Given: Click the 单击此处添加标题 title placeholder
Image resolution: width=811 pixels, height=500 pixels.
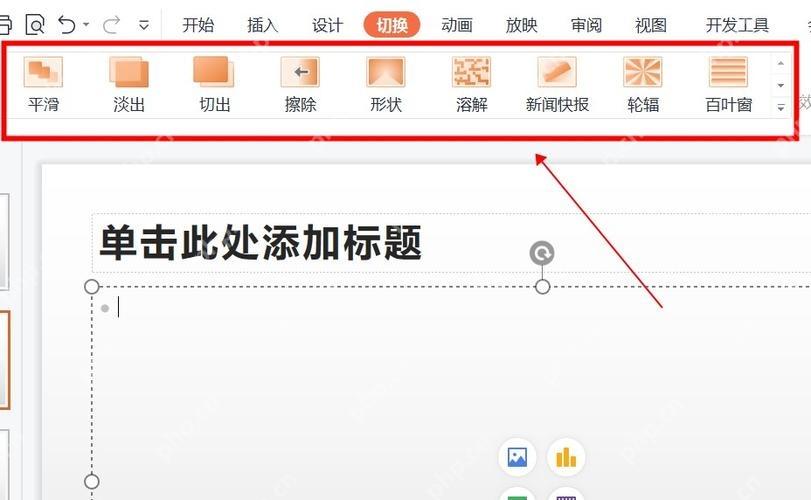Looking at the screenshot, I should 260,242.
